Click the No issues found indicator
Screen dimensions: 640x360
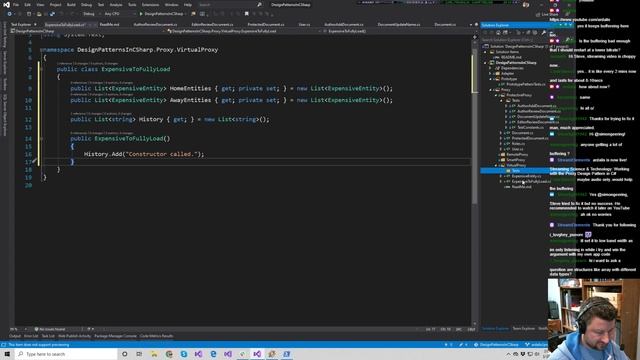(50, 329)
